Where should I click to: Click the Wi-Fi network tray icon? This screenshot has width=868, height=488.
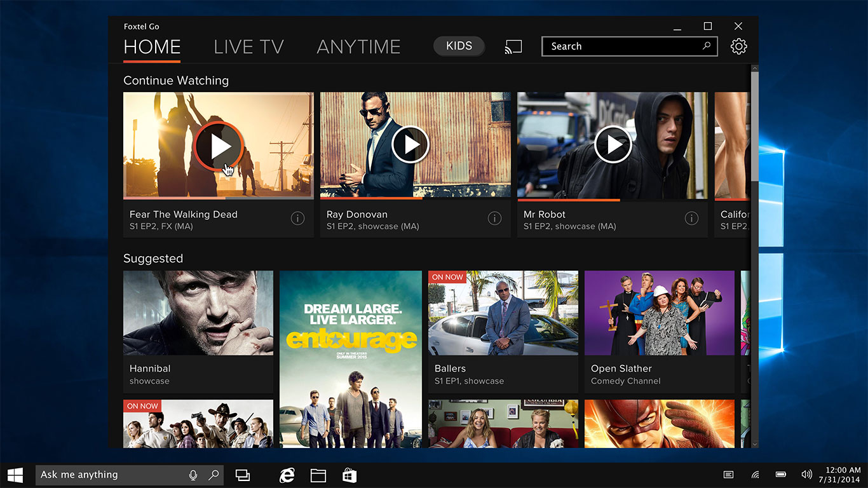tap(755, 475)
